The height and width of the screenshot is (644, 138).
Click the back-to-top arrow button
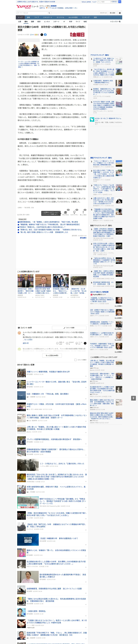pos(133,398)
